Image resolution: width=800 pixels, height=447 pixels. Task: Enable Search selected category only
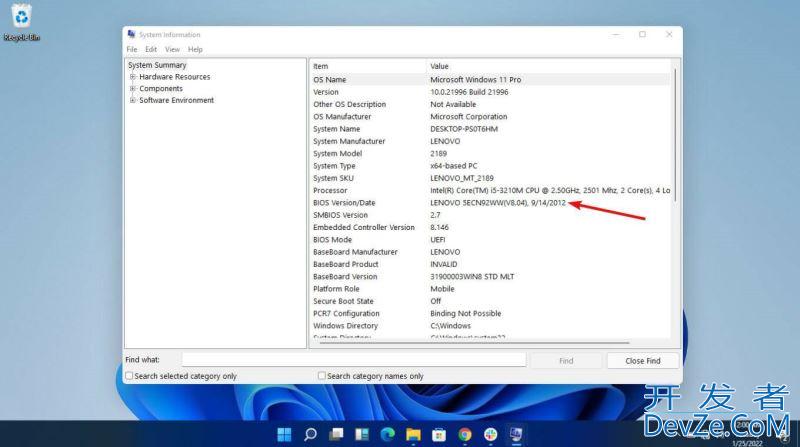(x=130, y=376)
